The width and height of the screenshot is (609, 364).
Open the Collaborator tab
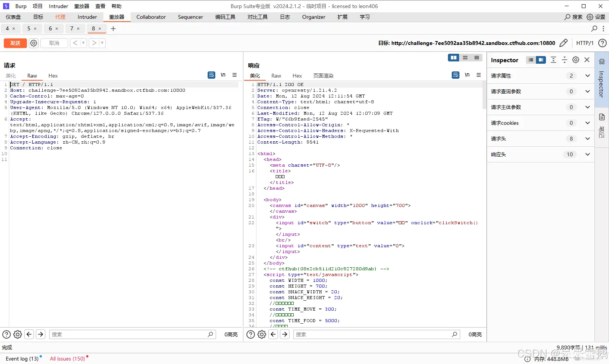[151, 17]
